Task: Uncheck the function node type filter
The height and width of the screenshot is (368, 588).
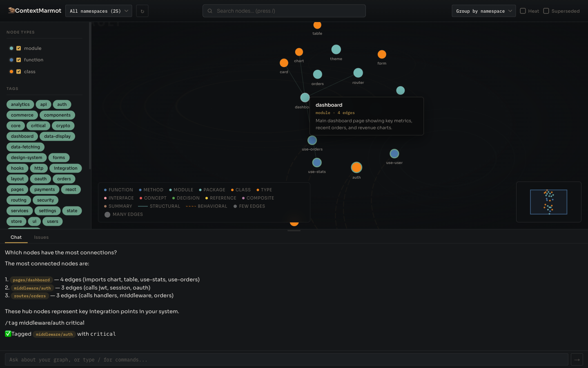Action: click(x=19, y=60)
